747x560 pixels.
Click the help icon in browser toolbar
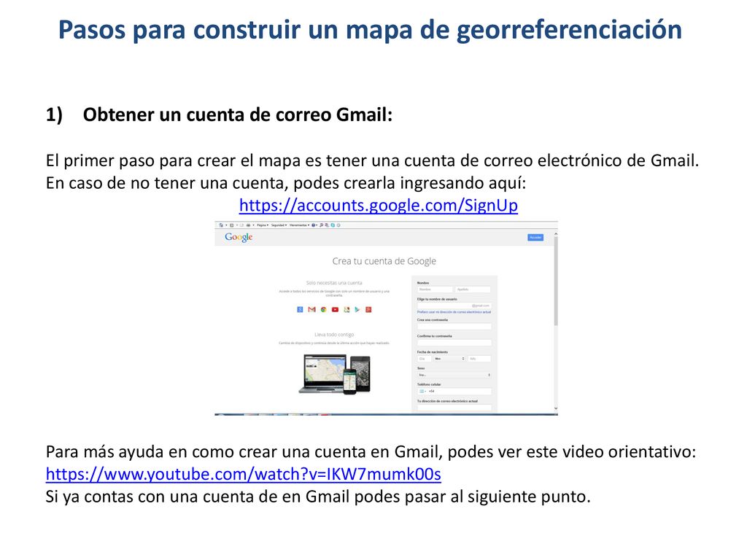click(314, 225)
